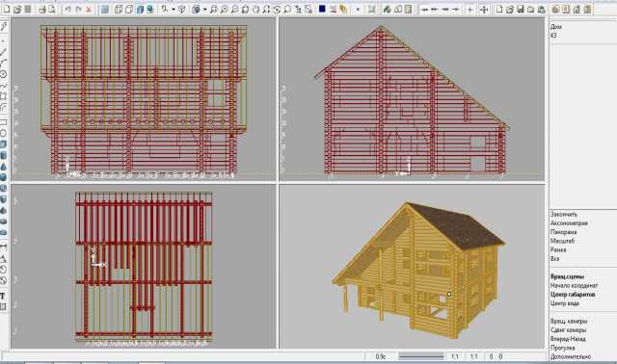Click the gabled side elevation viewport
617x364 pixels.
pos(412,99)
